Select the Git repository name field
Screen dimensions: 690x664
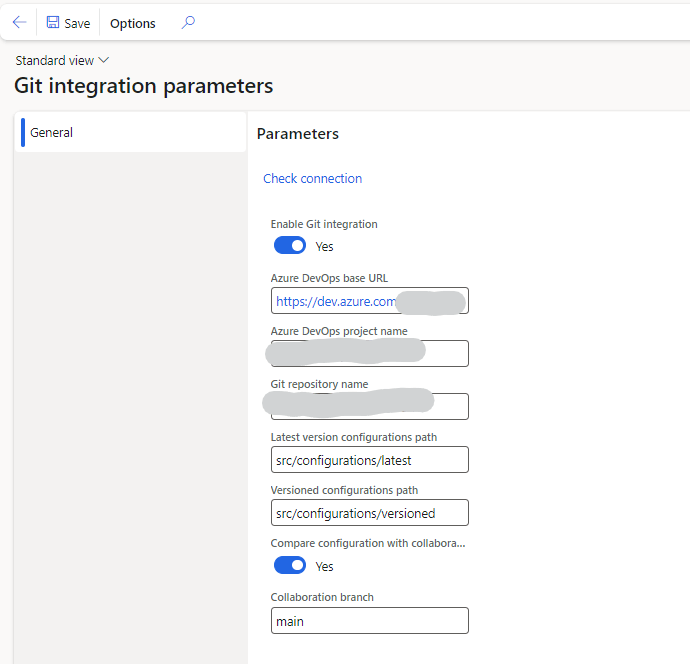(x=369, y=406)
